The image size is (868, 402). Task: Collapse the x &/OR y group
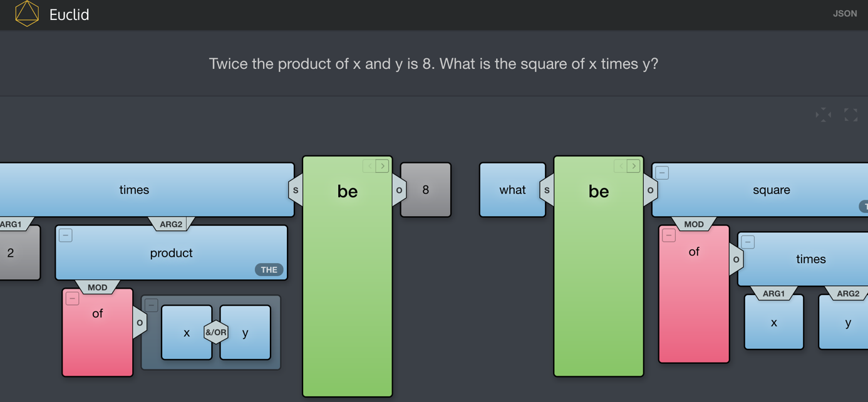point(152,305)
